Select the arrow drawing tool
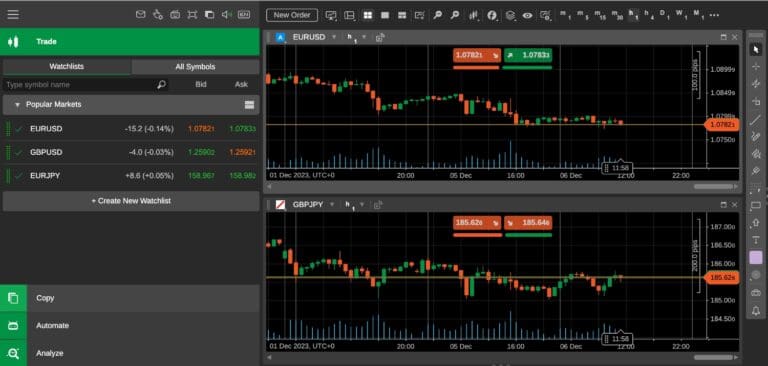Screen dimensions: 768x366 [x=756, y=222]
